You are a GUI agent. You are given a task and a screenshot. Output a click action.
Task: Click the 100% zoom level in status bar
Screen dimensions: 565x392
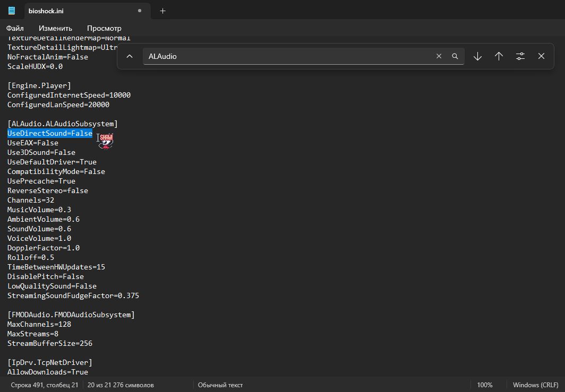[485, 385]
